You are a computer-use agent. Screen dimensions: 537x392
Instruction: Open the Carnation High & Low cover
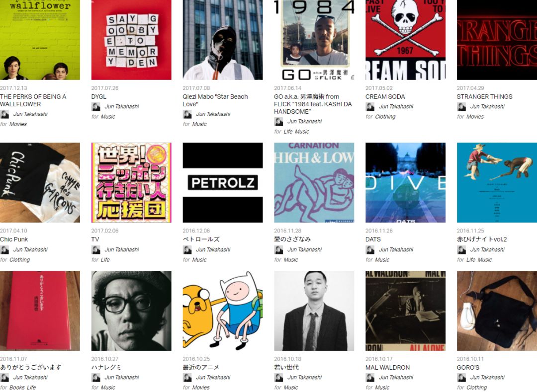click(x=314, y=182)
